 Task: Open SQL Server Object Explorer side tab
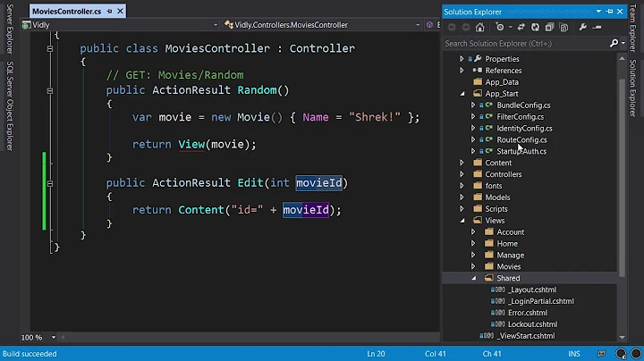[10, 106]
